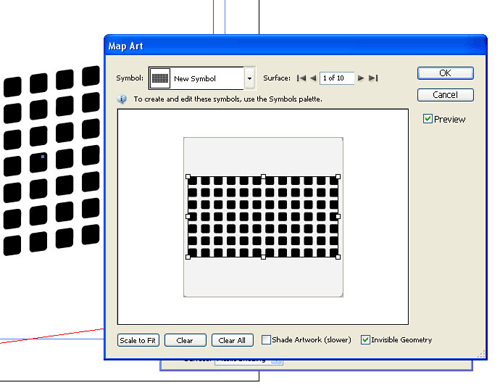Open the New Symbol combo box
Image resolution: width=500 pixels, height=388 pixels.
[x=202, y=78]
